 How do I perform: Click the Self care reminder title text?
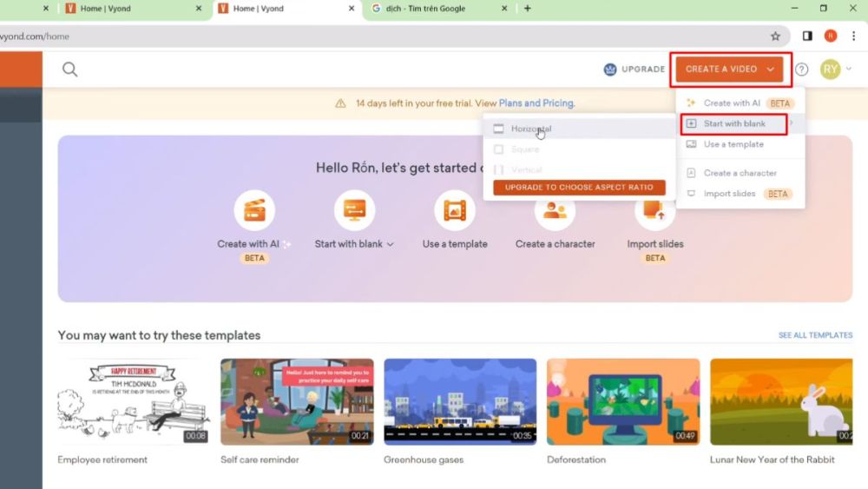pos(260,459)
